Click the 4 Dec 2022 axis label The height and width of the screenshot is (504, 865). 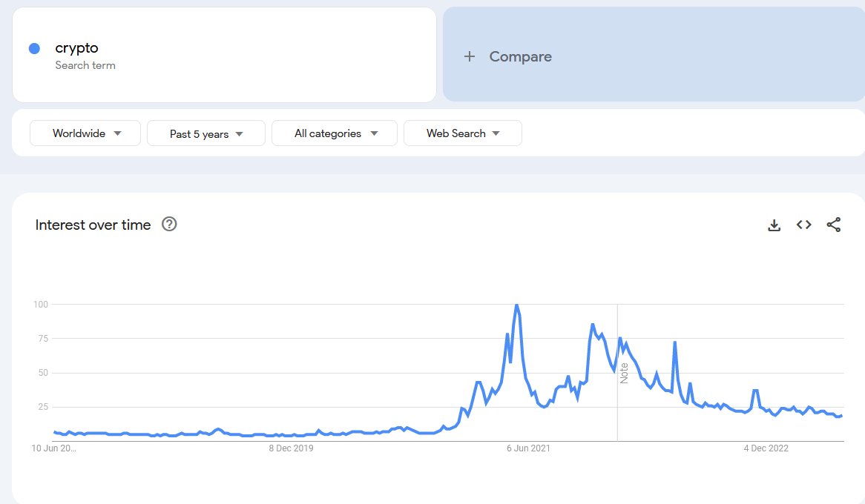pos(766,448)
